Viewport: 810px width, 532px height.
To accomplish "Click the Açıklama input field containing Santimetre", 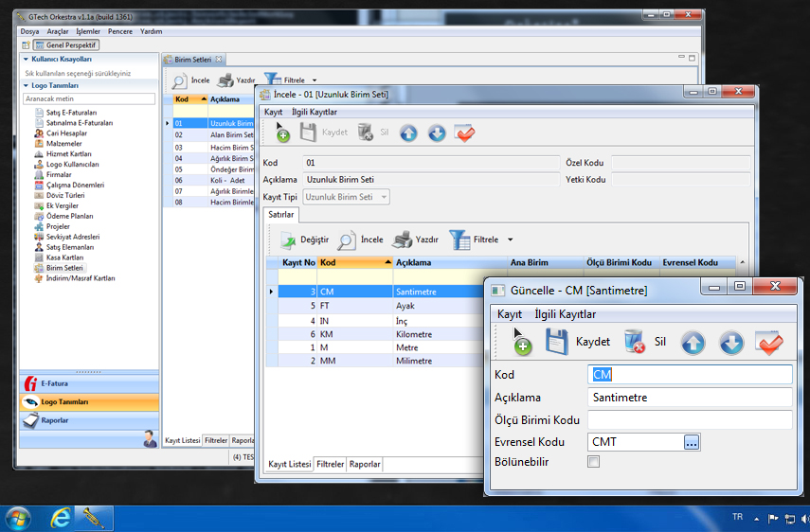I will click(x=689, y=398).
